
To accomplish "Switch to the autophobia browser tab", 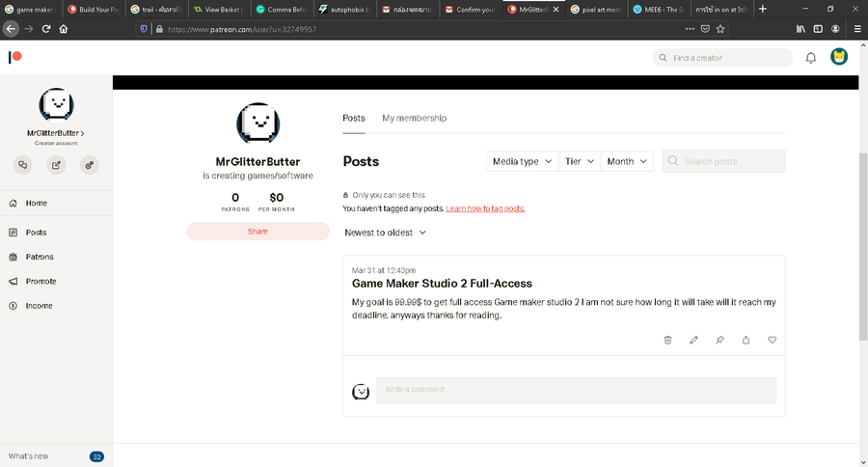I will (344, 10).
